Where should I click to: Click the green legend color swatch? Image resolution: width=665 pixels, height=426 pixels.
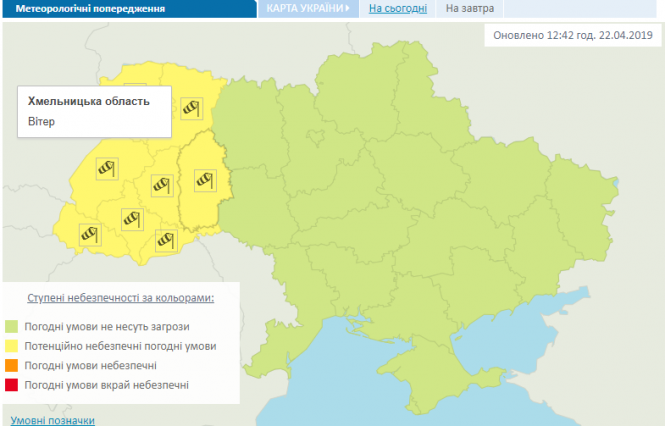point(13,327)
